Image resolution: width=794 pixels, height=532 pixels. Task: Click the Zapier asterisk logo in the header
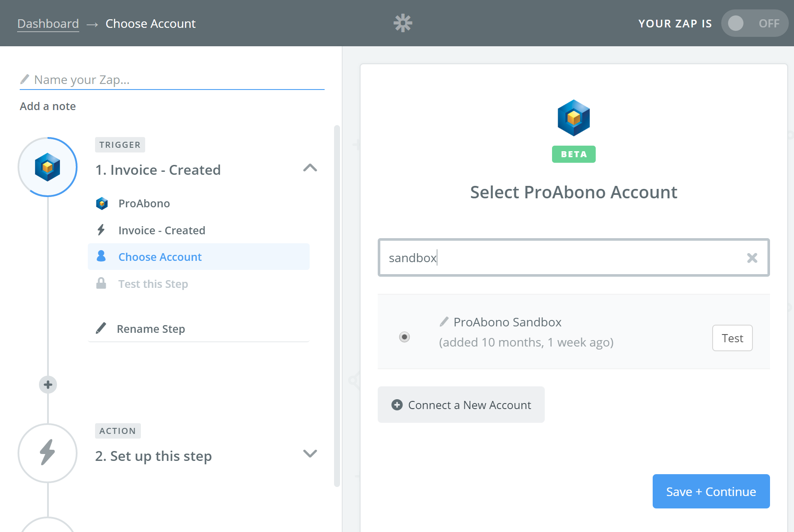click(x=403, y=23)
